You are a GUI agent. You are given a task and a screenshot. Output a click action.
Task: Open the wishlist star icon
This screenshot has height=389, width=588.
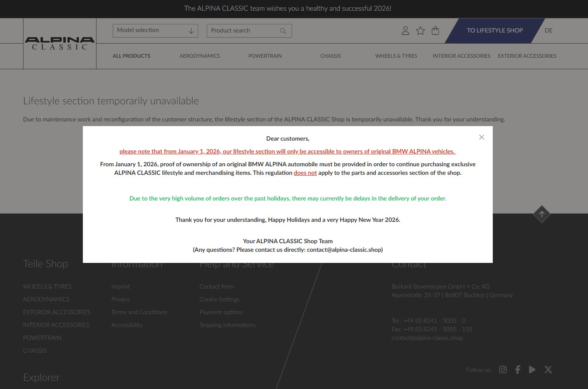[420, 30]
